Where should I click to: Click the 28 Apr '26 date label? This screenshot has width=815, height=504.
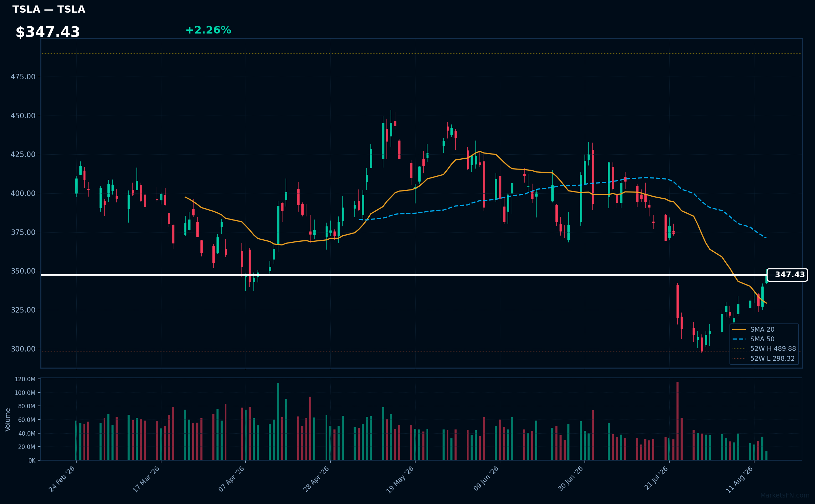316,479
